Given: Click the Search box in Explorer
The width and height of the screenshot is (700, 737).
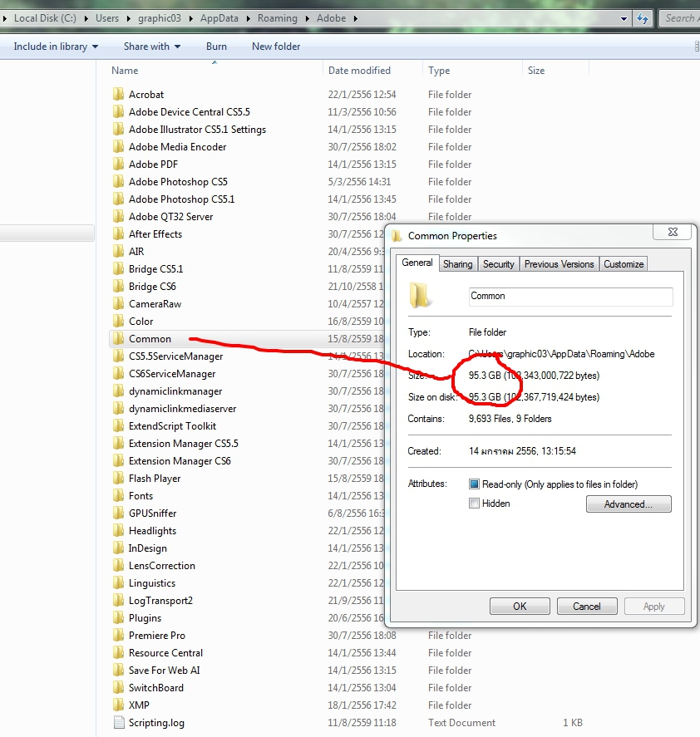Looking at the screenshot, I should [680, 18].
